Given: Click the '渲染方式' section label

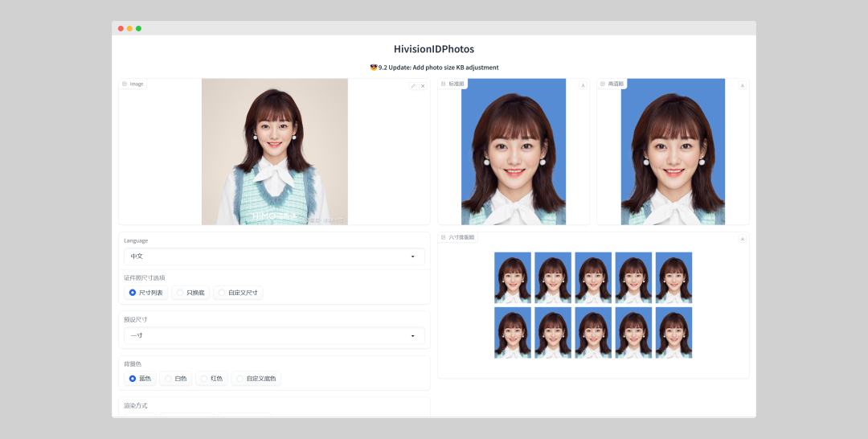Looking at the screenshot, I should click(136, 406).
